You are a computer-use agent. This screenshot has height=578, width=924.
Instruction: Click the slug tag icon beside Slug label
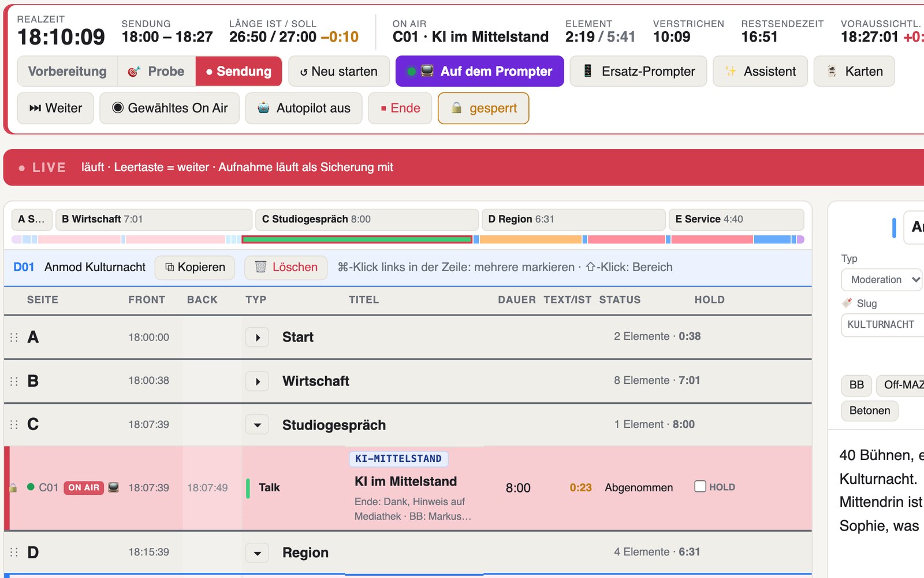pos(847,303)
